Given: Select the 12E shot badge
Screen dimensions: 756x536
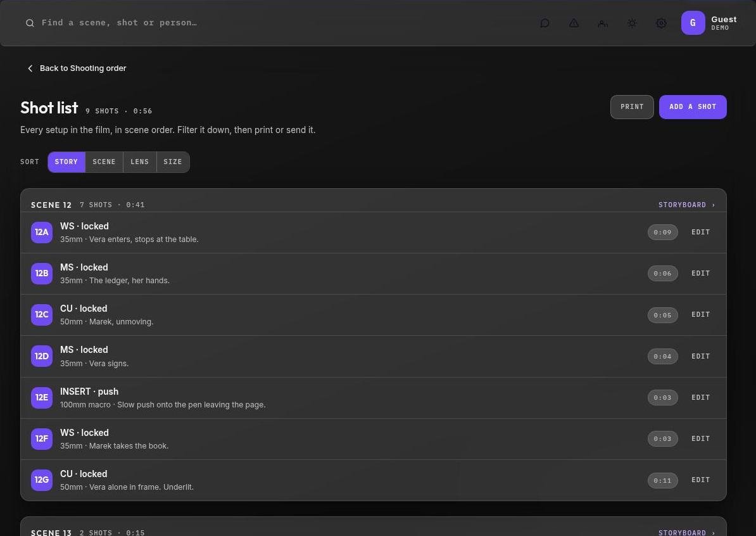Looking at the screenshot, I should pyautogui.click(x=41, y=397).
